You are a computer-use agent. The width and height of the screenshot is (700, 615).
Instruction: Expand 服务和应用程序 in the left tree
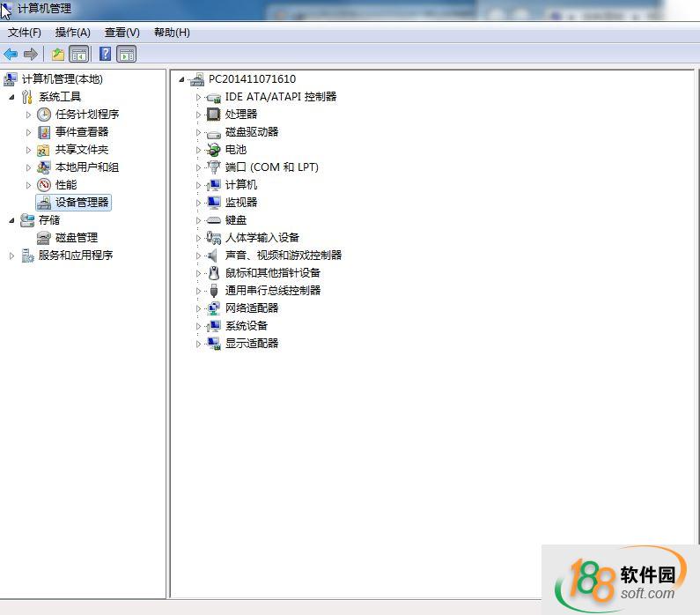point(11,256)
